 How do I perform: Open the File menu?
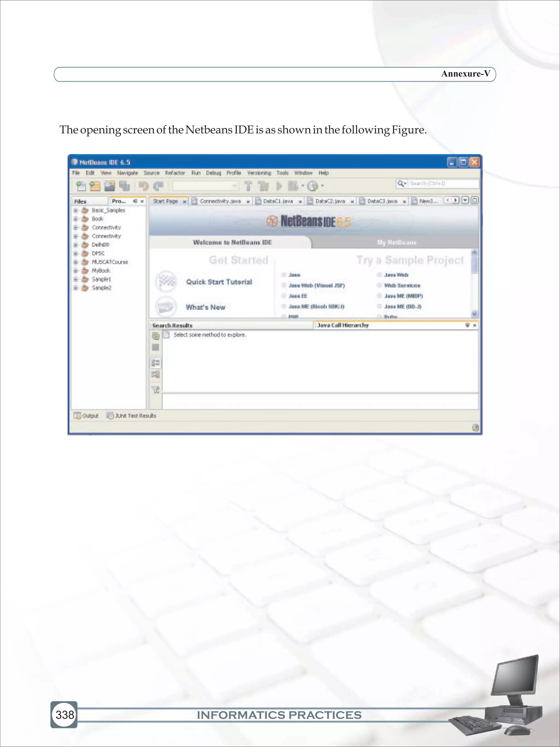[76, 173]
